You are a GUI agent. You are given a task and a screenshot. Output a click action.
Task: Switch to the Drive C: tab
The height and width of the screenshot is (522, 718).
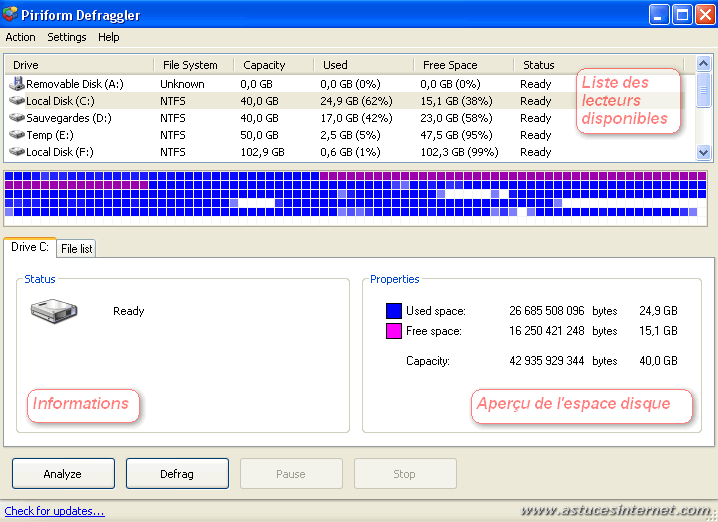pyautogui.click(x=30, y=247)
